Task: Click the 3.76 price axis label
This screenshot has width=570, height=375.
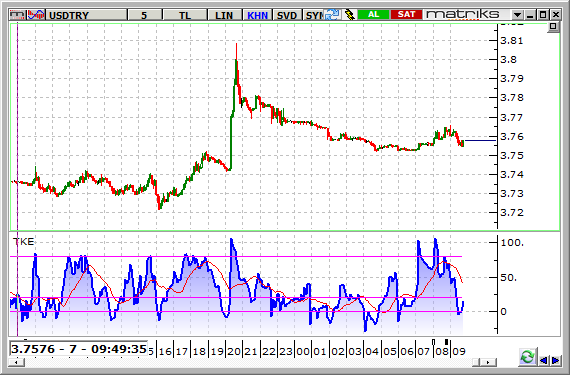Action: (512, 137)
